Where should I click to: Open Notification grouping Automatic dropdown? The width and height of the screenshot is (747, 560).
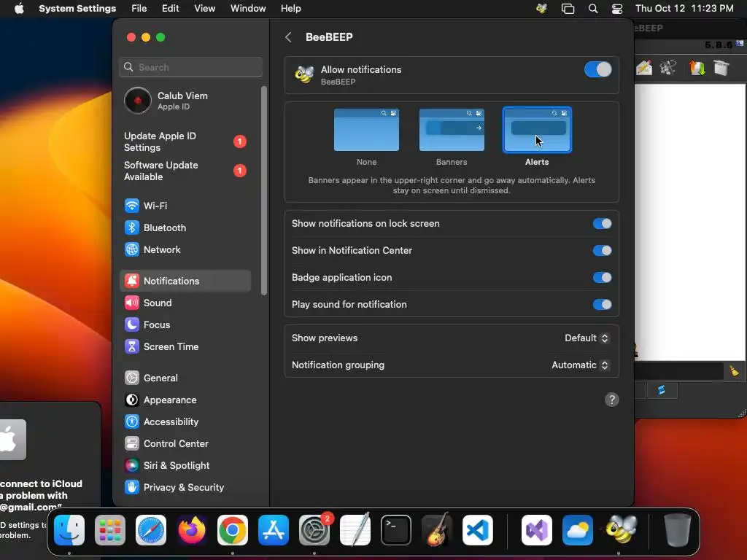[580, 365]
